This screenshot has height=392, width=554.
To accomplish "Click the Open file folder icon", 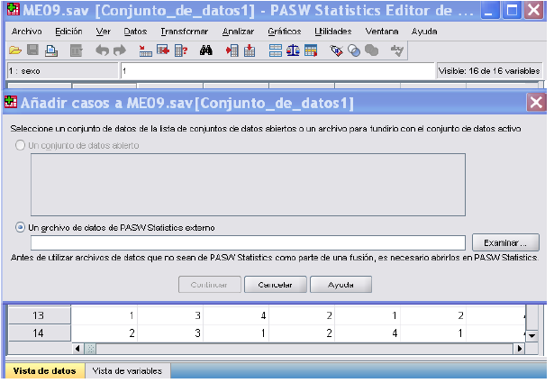I will (x=14, y=50).
